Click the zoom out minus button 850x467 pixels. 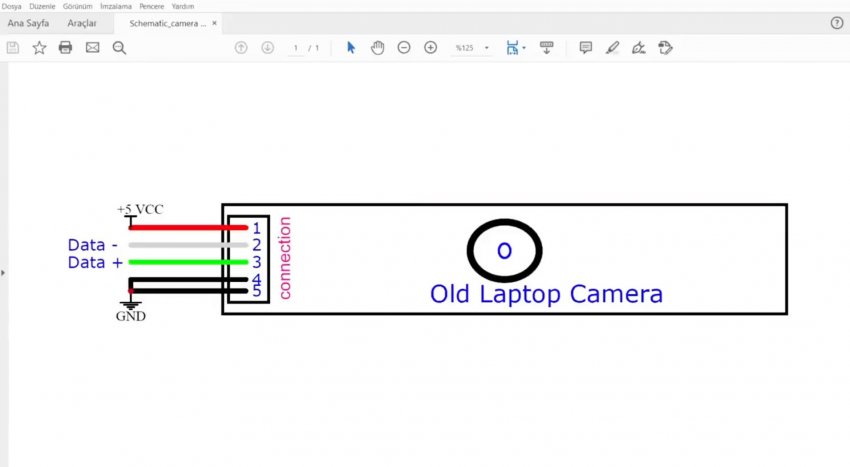404,47
